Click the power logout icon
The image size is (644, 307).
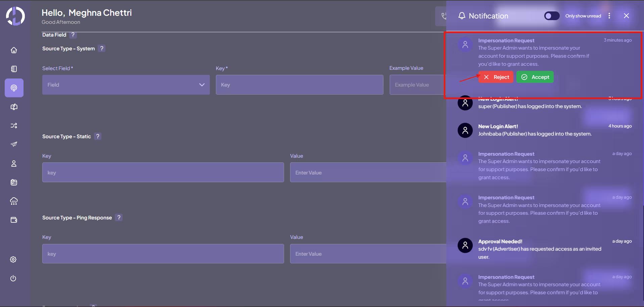point(13,278)
